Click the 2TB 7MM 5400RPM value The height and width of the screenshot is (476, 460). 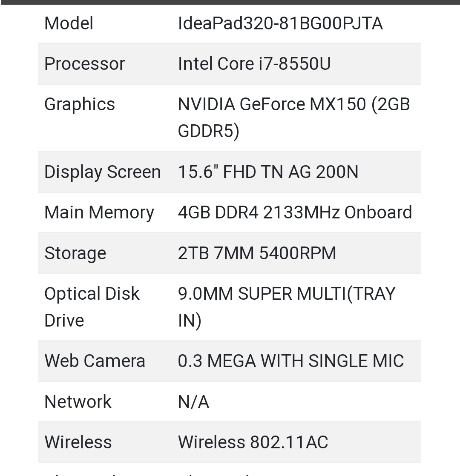tap(257, 253)
